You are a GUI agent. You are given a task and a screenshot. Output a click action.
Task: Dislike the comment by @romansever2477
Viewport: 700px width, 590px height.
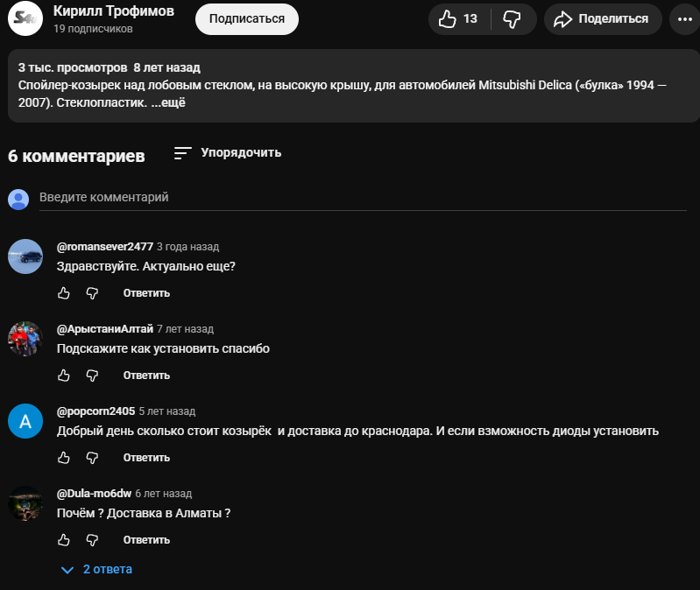click(x=92, y=292)
